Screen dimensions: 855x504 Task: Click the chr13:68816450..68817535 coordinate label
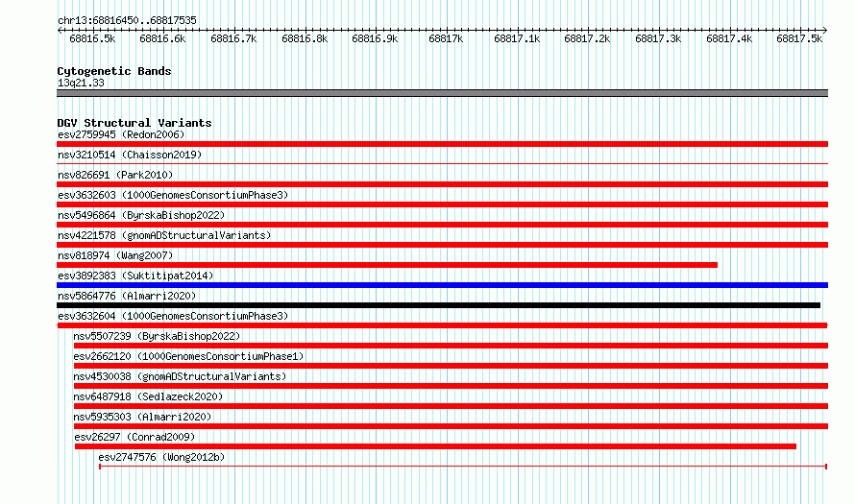coord(127,21)
